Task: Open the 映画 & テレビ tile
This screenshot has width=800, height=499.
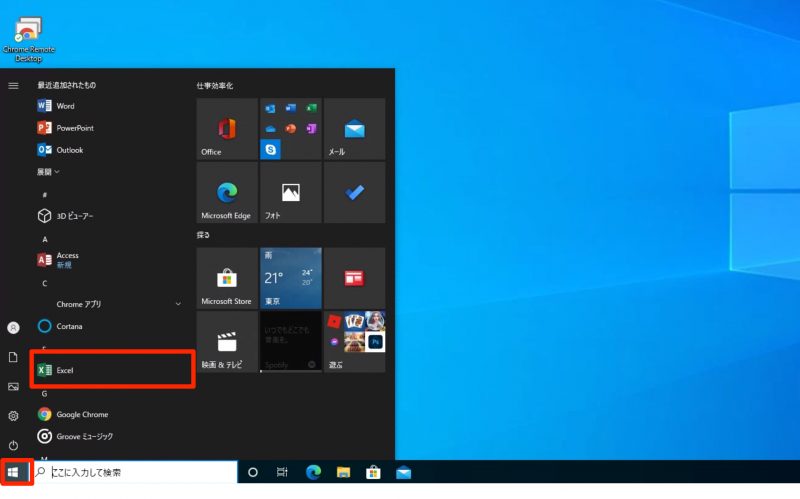Action: pos(227,342)
